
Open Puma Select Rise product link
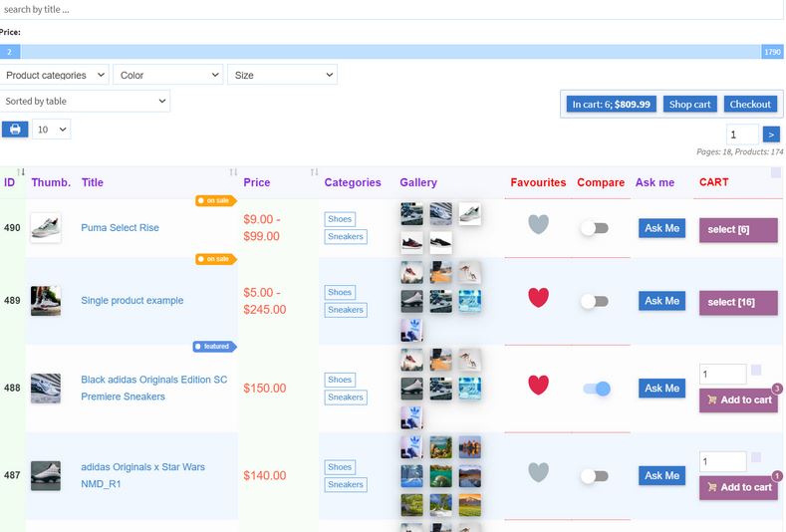[x=120, y=227]
